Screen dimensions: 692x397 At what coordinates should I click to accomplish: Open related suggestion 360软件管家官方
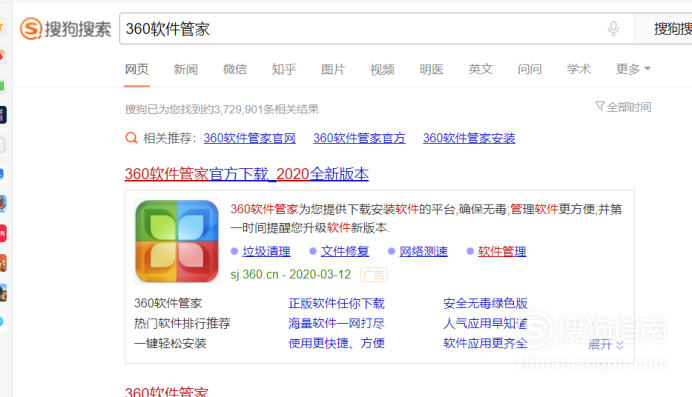coord(359,138)
